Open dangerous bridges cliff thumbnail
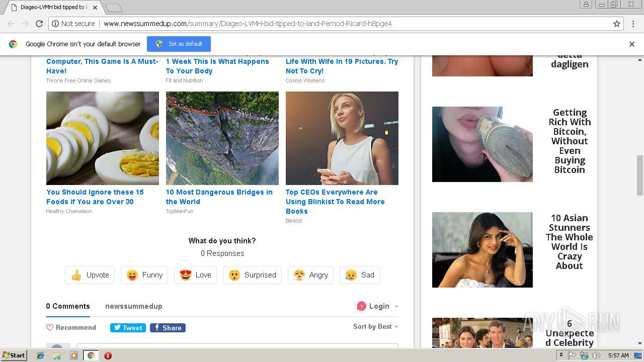 coord(222,138)
